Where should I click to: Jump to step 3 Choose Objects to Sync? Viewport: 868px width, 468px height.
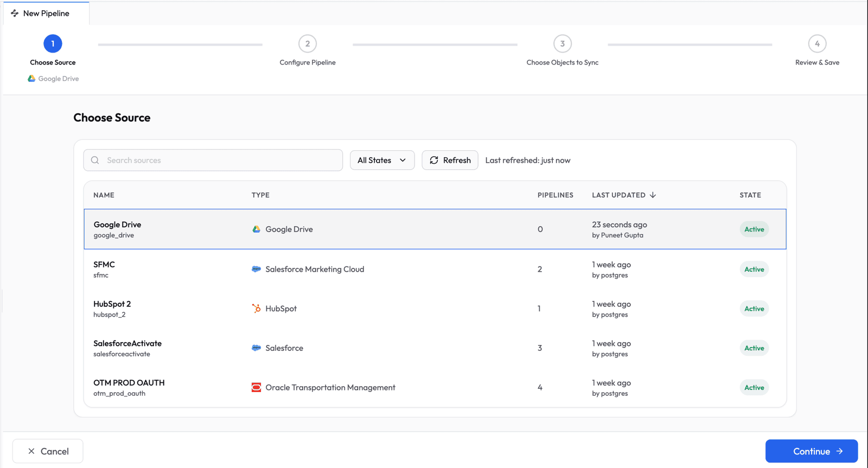pos(562,44)
